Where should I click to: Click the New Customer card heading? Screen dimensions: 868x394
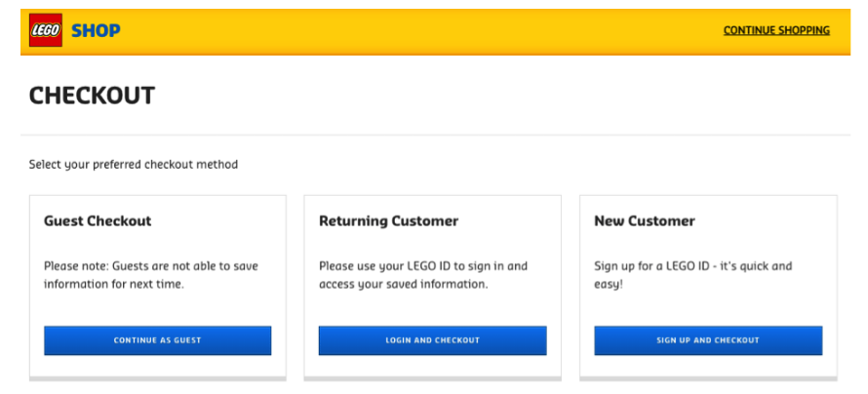pos(645,221)
